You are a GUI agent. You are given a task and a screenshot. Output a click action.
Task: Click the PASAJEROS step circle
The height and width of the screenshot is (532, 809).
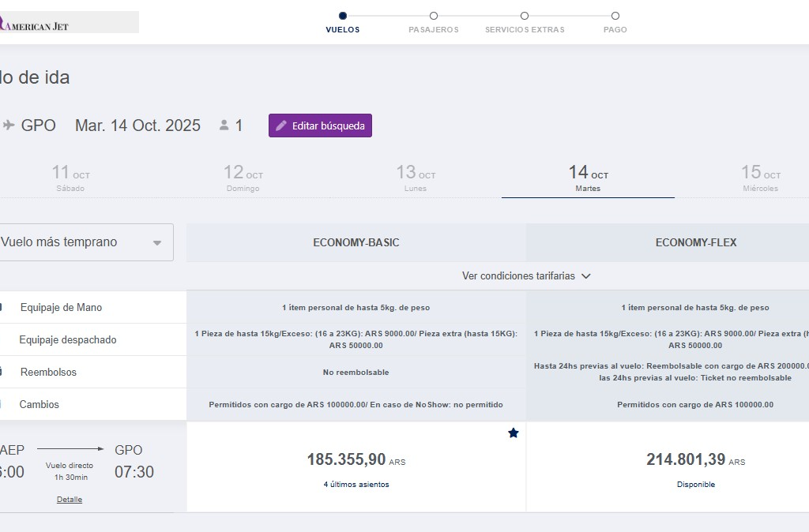click(x=434, y=16)
